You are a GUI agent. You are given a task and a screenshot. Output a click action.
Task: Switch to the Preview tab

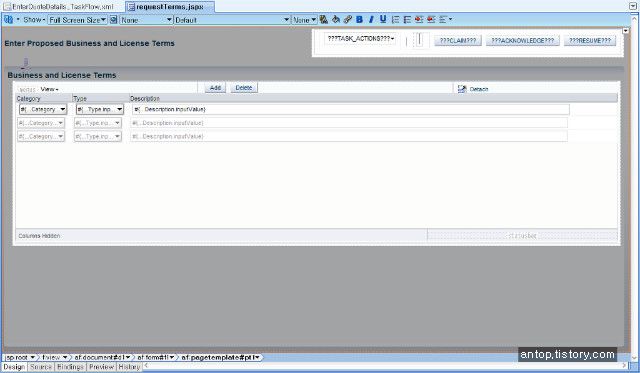pos(102,367)
